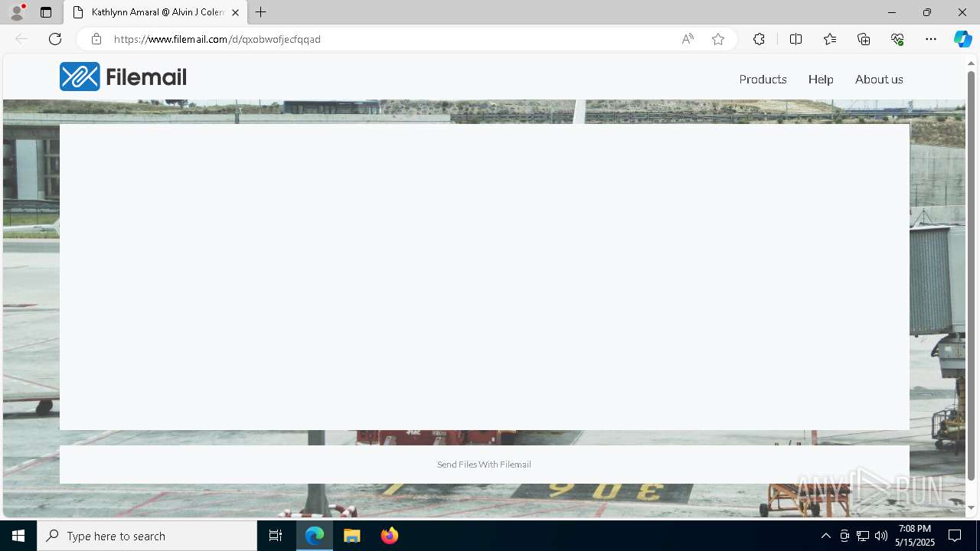Screen dimensions: 980x551
Task: Open the Windows Start menu
Action: (x=18, y=536)
